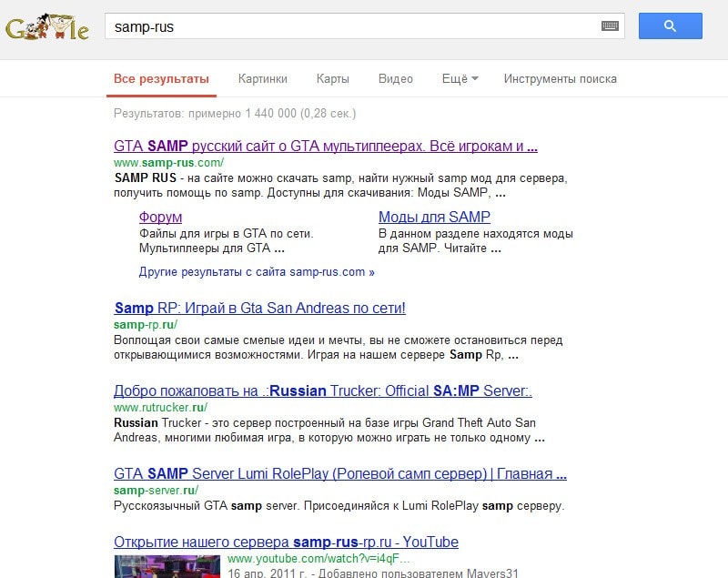Click the www.samp-rus.com URL text
Image resolution: width=728 pixels, height=578 pixels.
coord(168,163)
